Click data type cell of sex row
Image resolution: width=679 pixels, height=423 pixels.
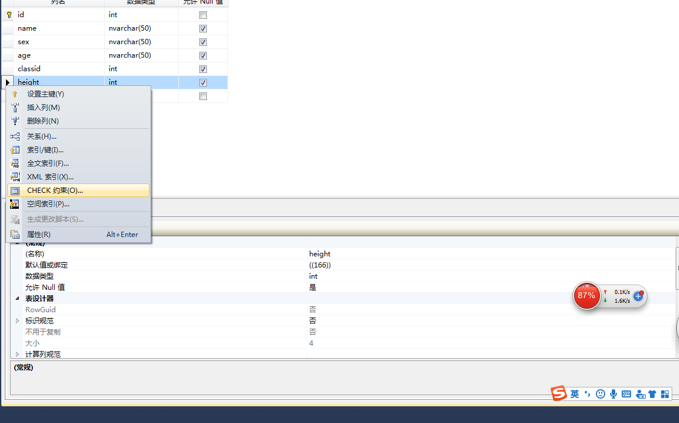pos(142,42)
